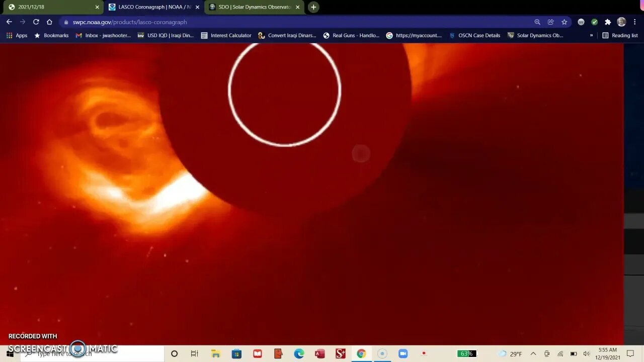The height and width of the screenshot is (362, 644).
Task: Close the 2021/12/18 tab
Action: tap(97, 7)
